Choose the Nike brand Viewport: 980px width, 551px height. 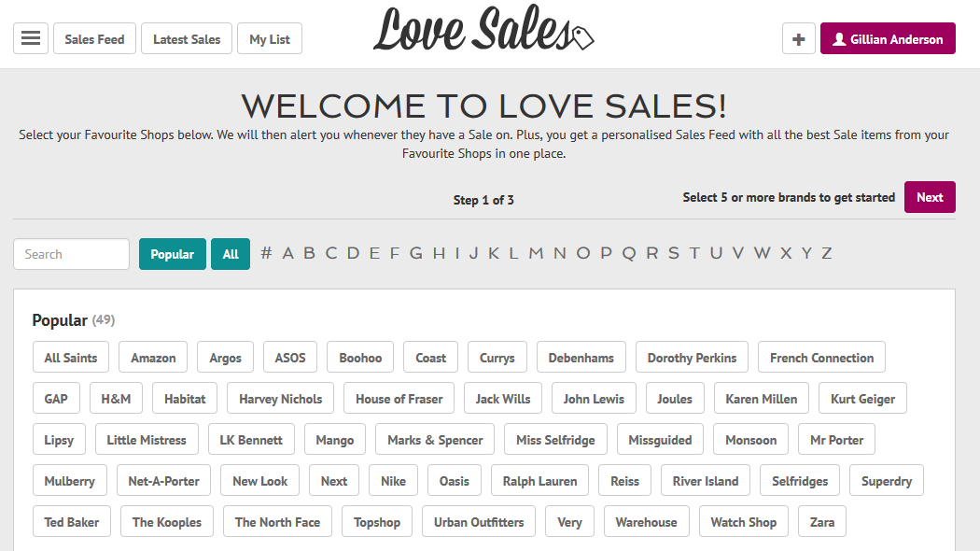393,480
